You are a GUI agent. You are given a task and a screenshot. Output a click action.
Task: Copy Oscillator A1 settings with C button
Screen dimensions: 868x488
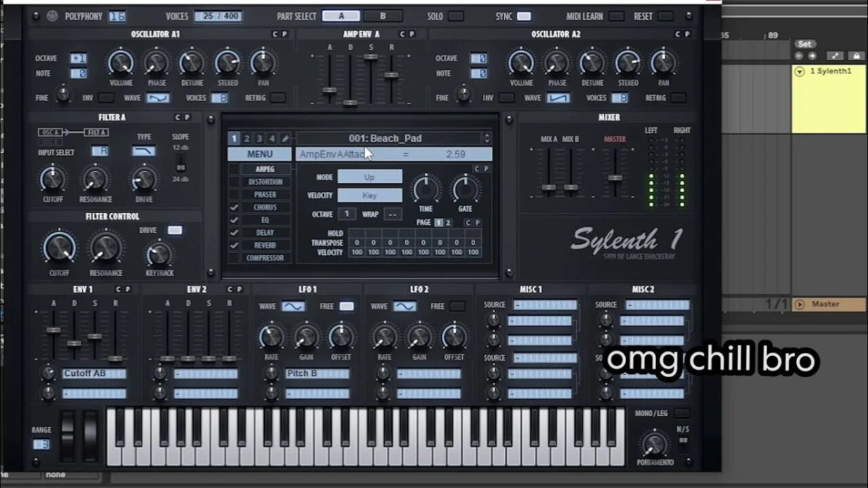pyautogui.click(x=275, y=34)
